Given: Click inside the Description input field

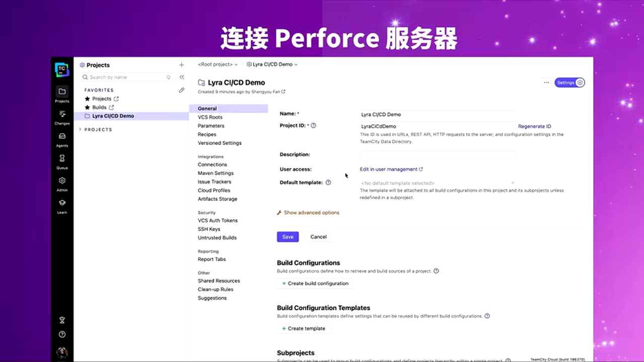Looking at the screenshot, I should click(x=437, y=155).
